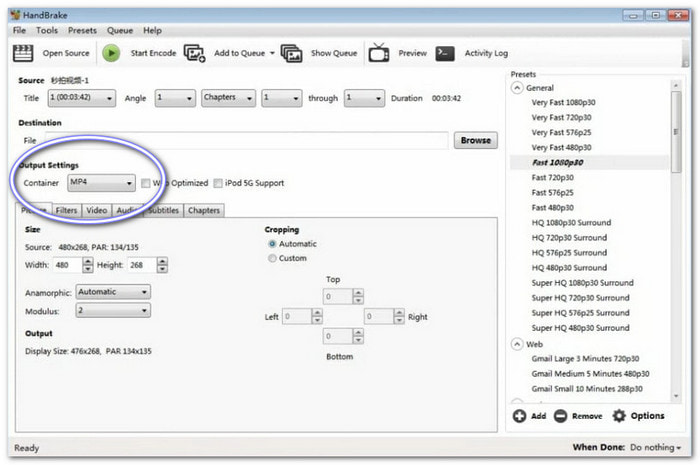The image size is (700, 465).
Task: Select the Fast 1080p30 preset
Action: [x=558, y=162]
